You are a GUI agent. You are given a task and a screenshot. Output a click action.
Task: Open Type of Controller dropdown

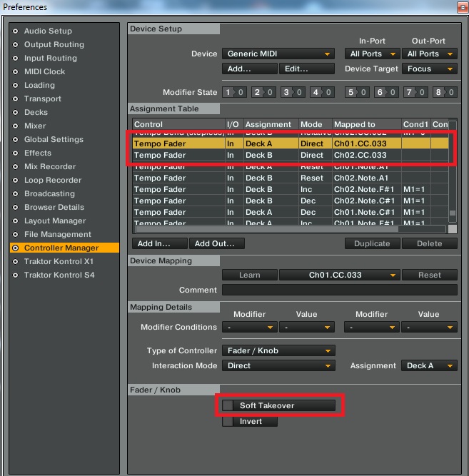click(x=278, y=350)
